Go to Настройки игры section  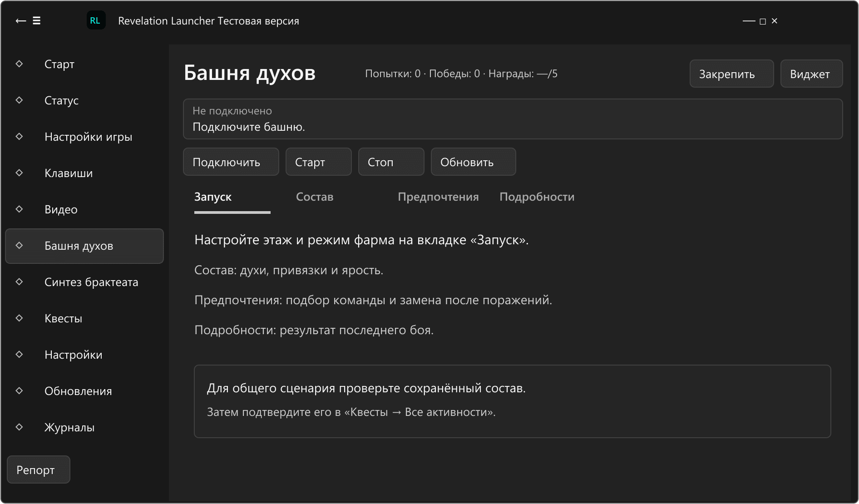click(x=84, y=137)
